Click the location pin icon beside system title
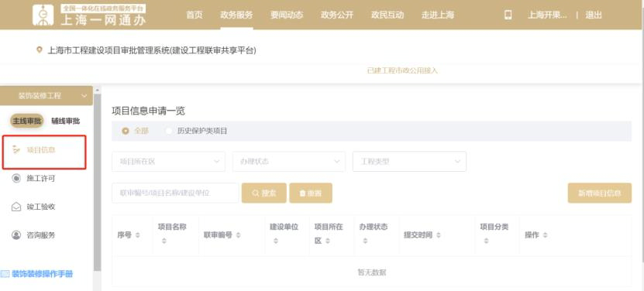The height and width of the screenshot is (291, 644). pyautogui.click(x=40, y=50)
